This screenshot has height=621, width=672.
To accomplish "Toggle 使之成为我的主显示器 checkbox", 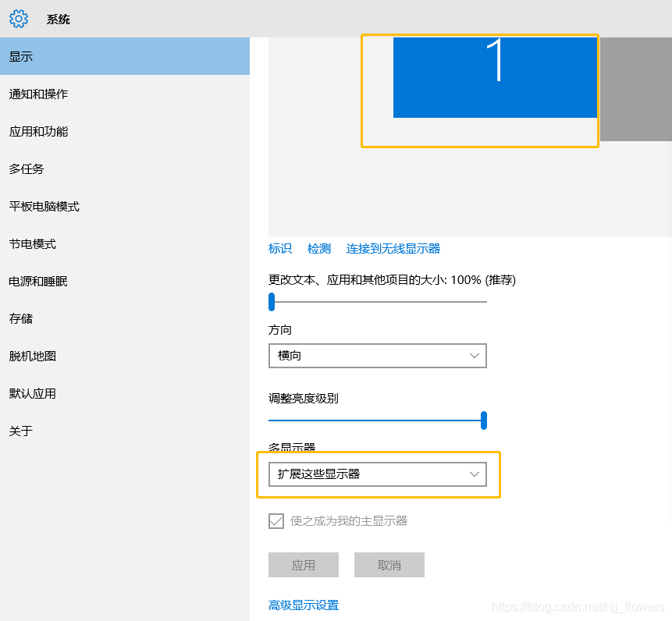I will tap(276, 521).
